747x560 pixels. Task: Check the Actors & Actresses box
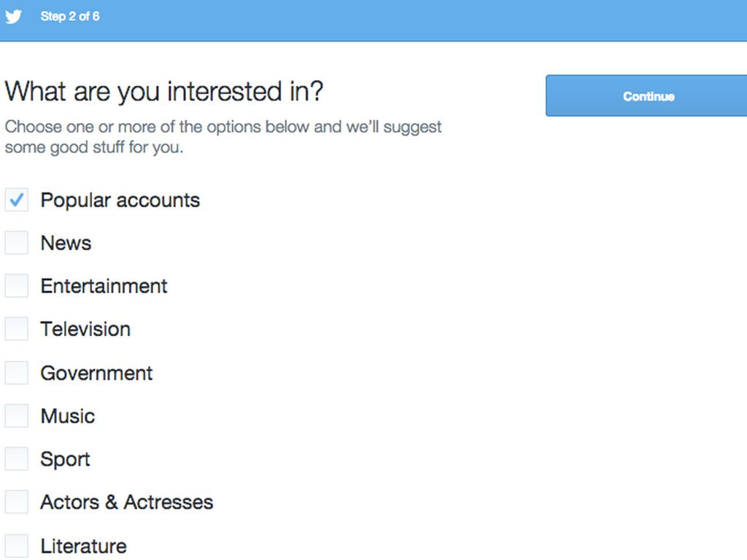click(16, 502)
